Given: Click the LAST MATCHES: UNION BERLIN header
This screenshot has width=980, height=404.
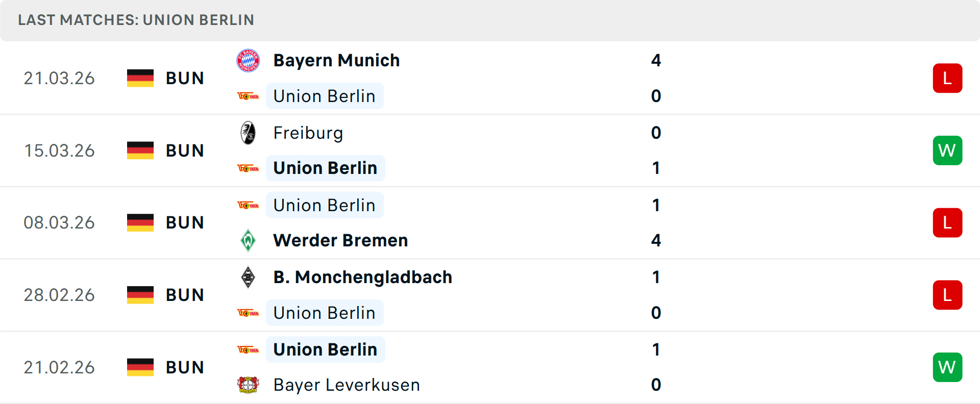Looking at the screenshot, I should (136, 20).
